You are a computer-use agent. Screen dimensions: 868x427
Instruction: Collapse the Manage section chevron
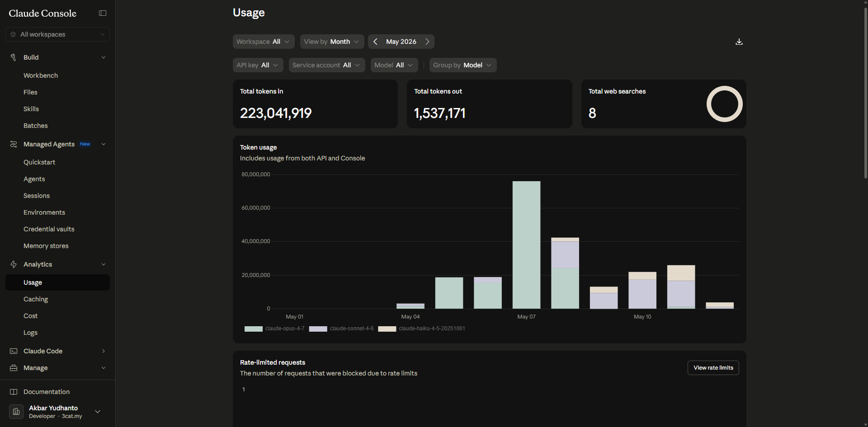(x=104, y=368)
